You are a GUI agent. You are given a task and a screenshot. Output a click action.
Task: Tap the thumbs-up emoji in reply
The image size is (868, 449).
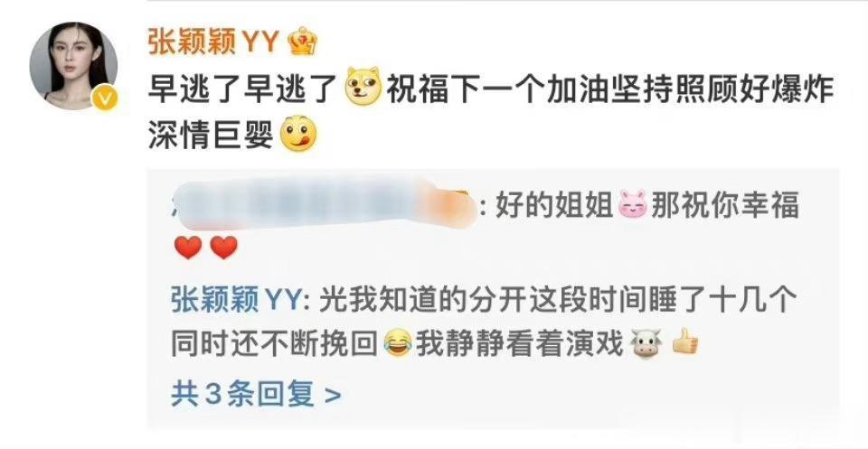(684, 342)
